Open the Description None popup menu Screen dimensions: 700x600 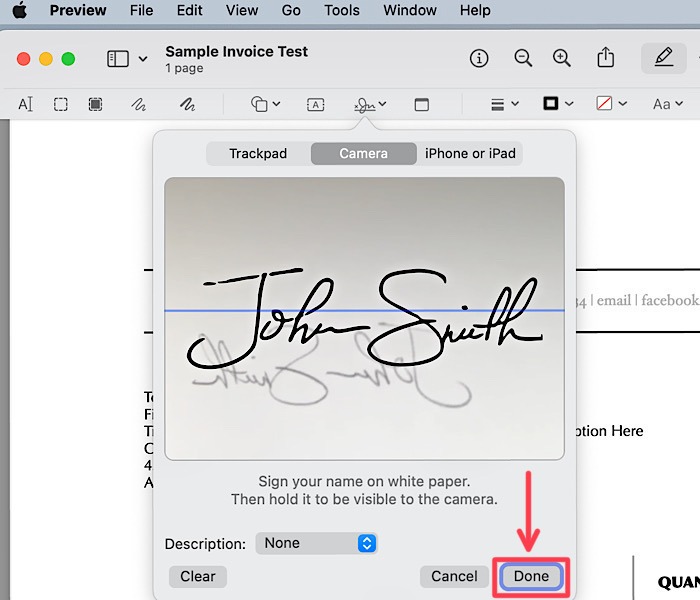tap(317, 543)
